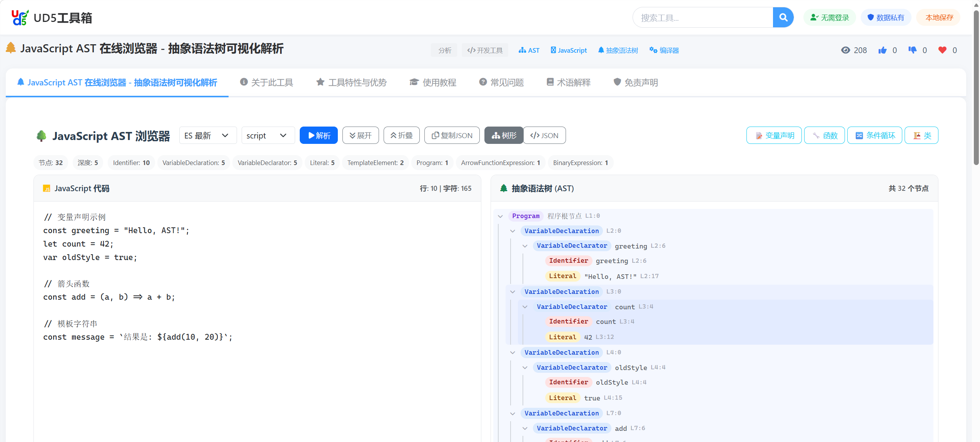980x442 pixels.
Task: Click the 编译器 tag link
Action: [x=664, y=50]
